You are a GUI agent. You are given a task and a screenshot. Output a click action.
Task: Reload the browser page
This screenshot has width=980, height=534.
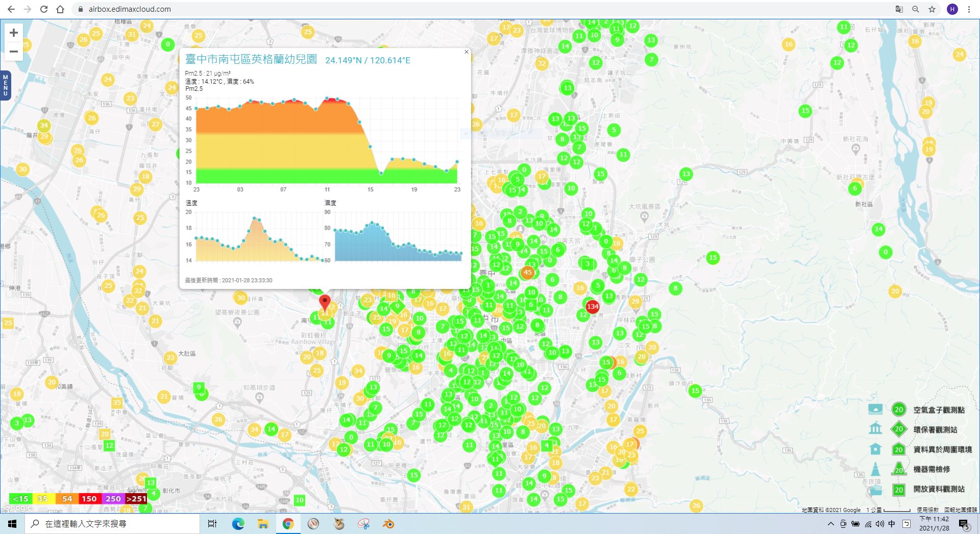point(44,9)
